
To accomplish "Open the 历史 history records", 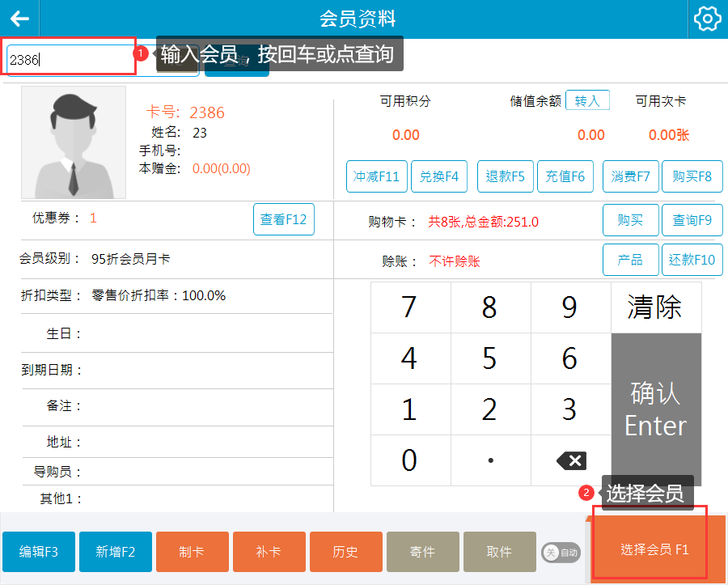I will 345,552.
